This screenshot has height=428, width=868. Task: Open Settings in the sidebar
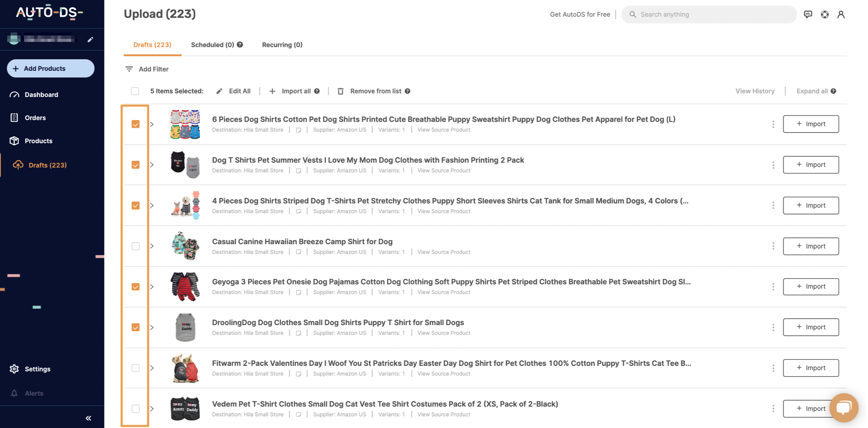[37, 369]
